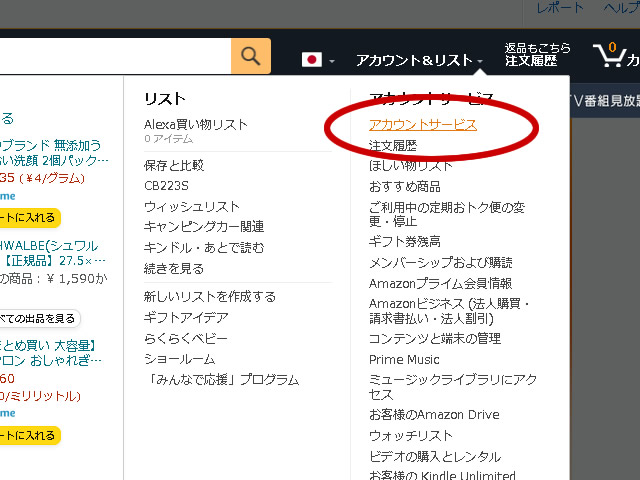Open ウォッチリスト

click(411, 436)
